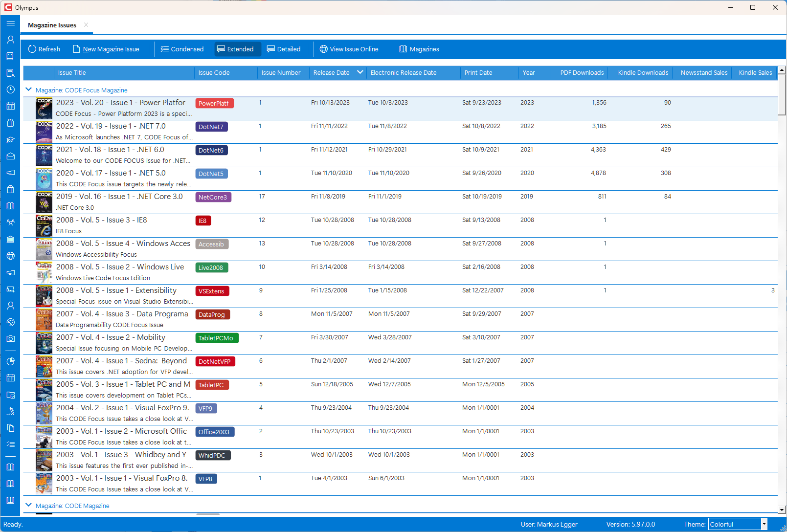Image resolution: width=787 pixels, height=532 pixels.
Task: Sort by Issue Code column
Action: pyautogui.click(x=226, y=72)
